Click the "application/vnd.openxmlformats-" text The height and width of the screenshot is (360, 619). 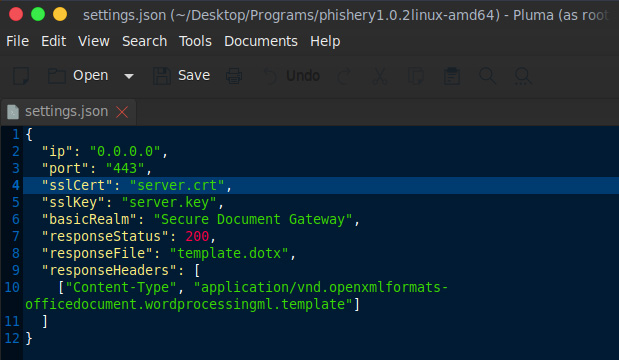coord(321,287)
